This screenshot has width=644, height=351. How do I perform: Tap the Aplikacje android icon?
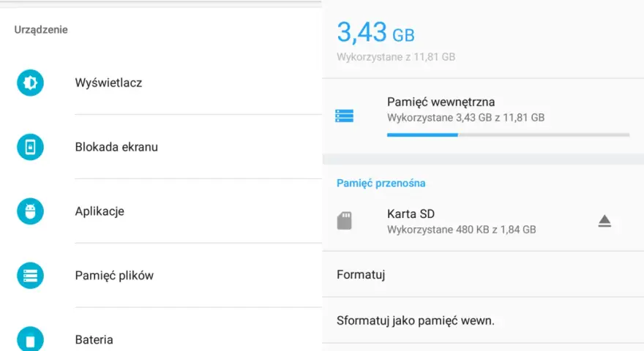[x=30, y=211]
